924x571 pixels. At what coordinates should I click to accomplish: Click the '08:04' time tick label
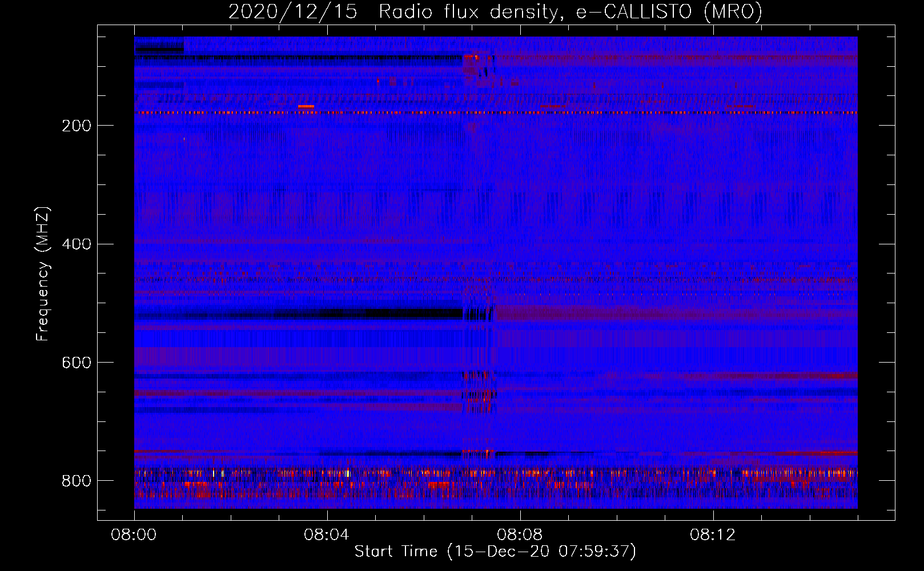tap(327, 535)
